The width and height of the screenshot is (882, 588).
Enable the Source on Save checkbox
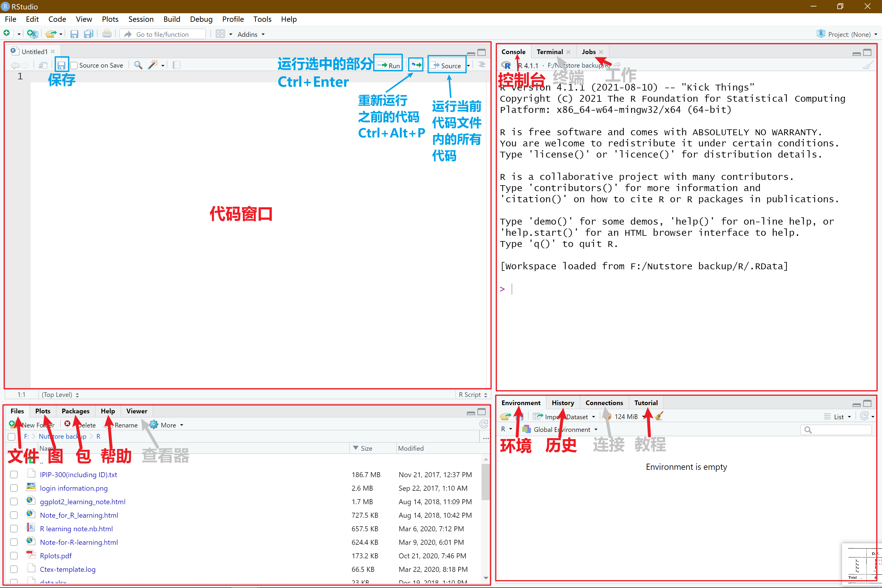pyautogui.click(x=73, y=65)
